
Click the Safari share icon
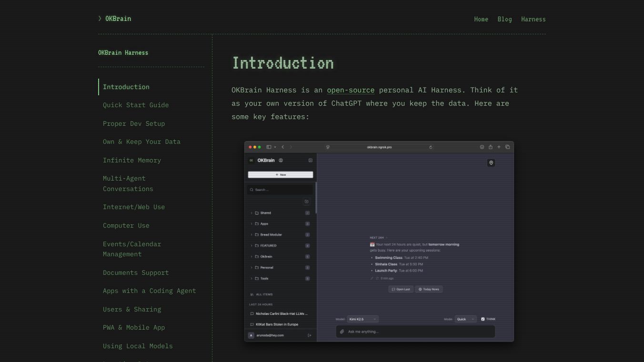[490, 147]
